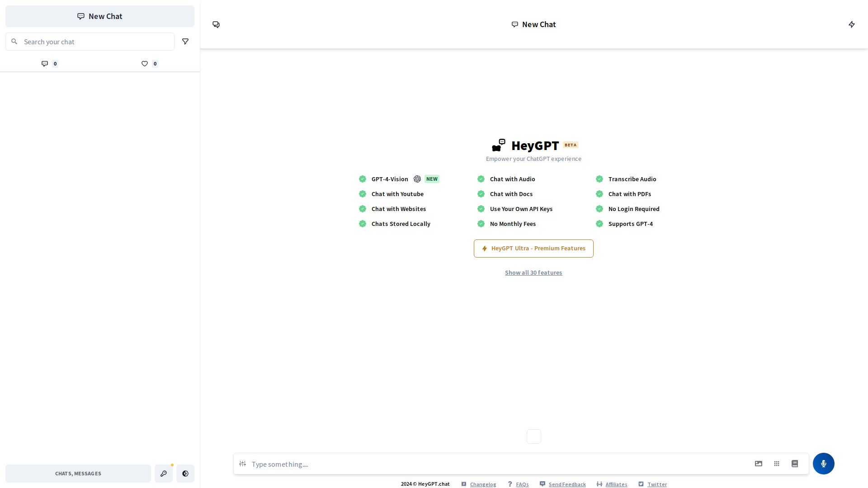Click the chat sidebar toggle icon in header
Screen dimensions: 868x488
[x=216, y=24]
